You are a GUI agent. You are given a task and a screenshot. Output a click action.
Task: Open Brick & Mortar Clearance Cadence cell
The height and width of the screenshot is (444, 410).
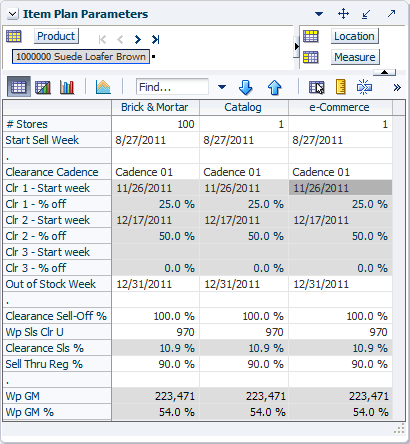tap(155, 172)
